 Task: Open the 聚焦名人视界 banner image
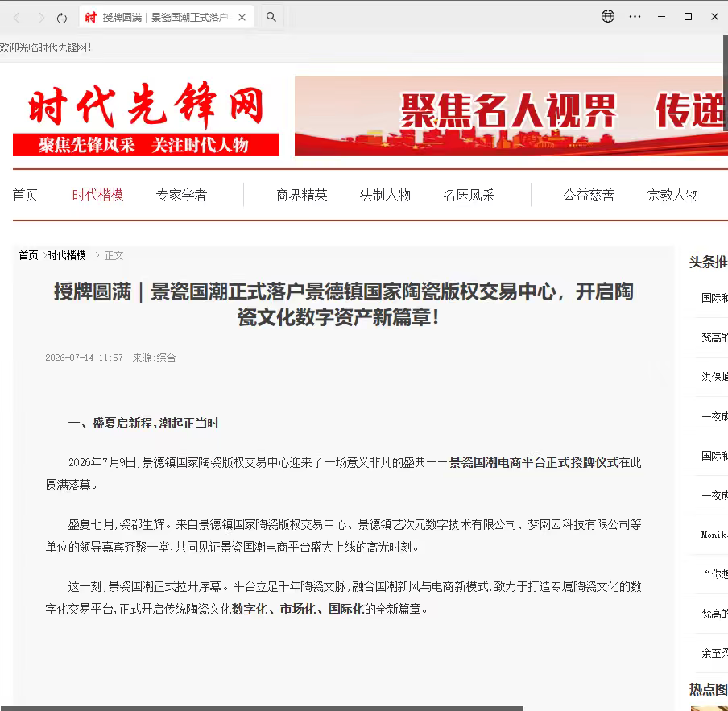point(511,116)
